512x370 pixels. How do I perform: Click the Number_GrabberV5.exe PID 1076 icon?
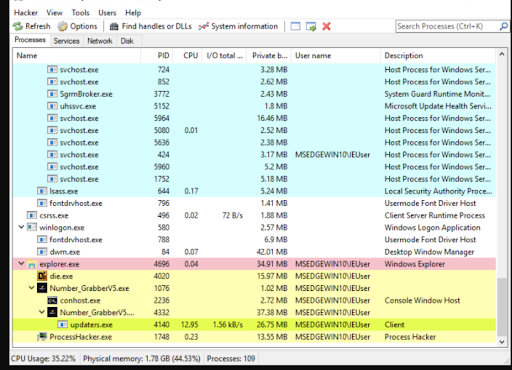pyautogui.click(x=42, y=288)
